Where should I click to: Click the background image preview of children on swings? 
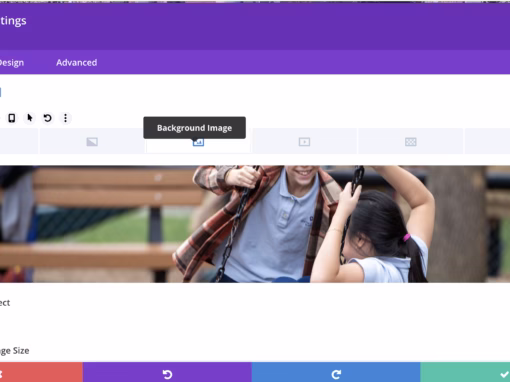[255, 224]
